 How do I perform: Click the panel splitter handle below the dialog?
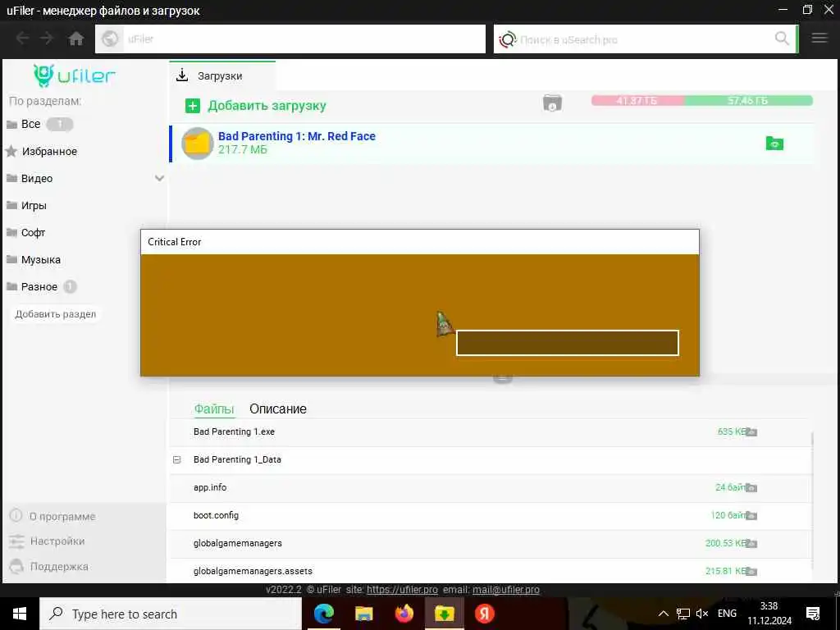pos(503,379)
